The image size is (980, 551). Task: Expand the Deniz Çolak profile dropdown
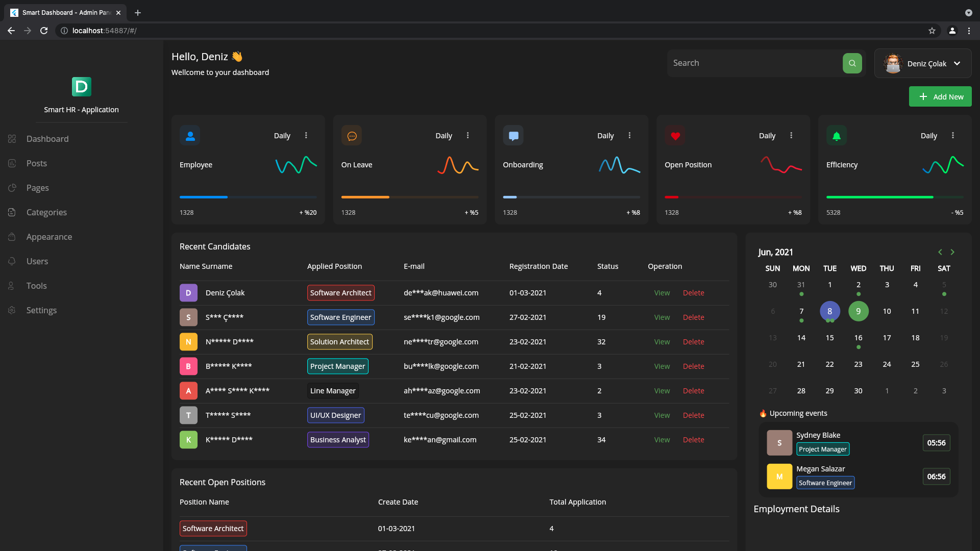[957, 63]
